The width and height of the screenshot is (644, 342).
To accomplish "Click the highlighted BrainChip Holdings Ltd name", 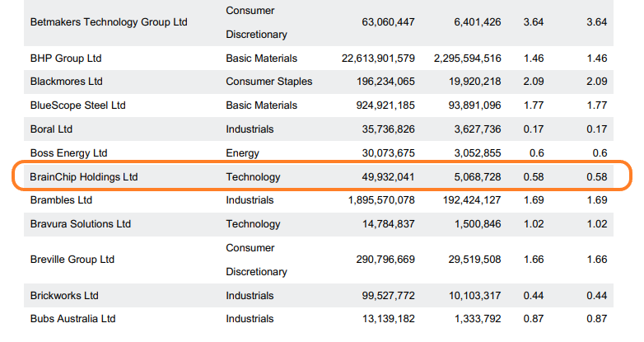I will point(83,177).
